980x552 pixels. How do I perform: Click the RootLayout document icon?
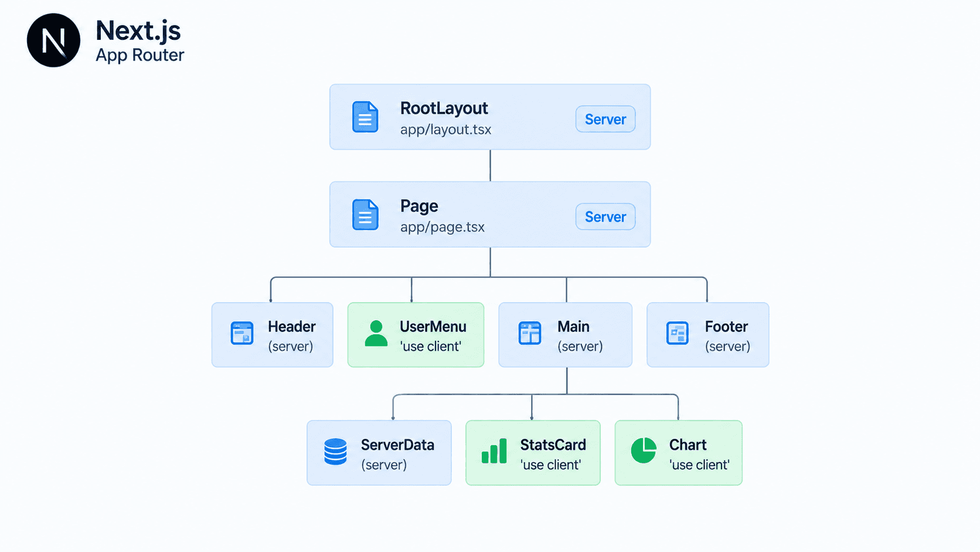pos(365,117)
